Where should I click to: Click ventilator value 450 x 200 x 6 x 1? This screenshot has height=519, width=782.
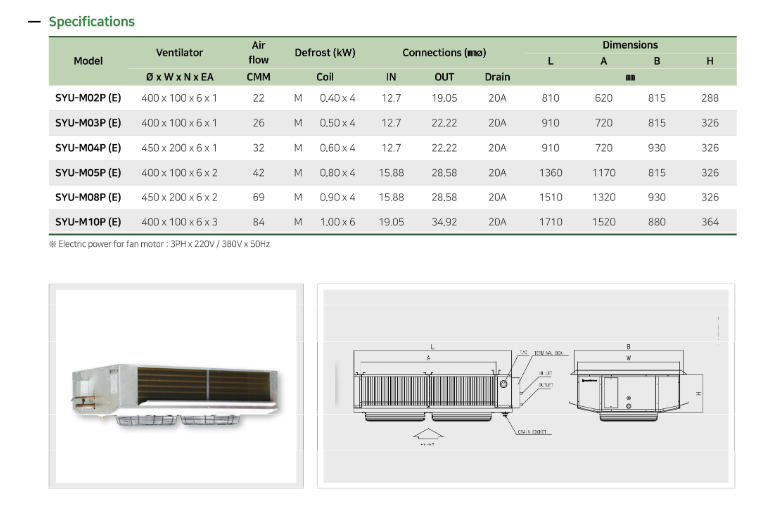[179, 148]
